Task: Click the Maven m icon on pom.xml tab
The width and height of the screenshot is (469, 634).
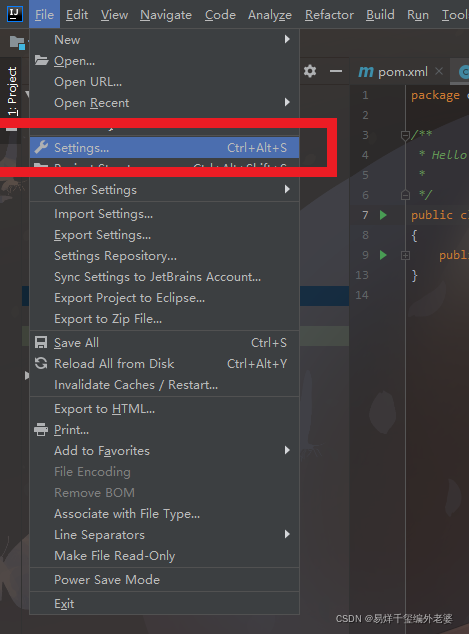Action: point(365,72)
